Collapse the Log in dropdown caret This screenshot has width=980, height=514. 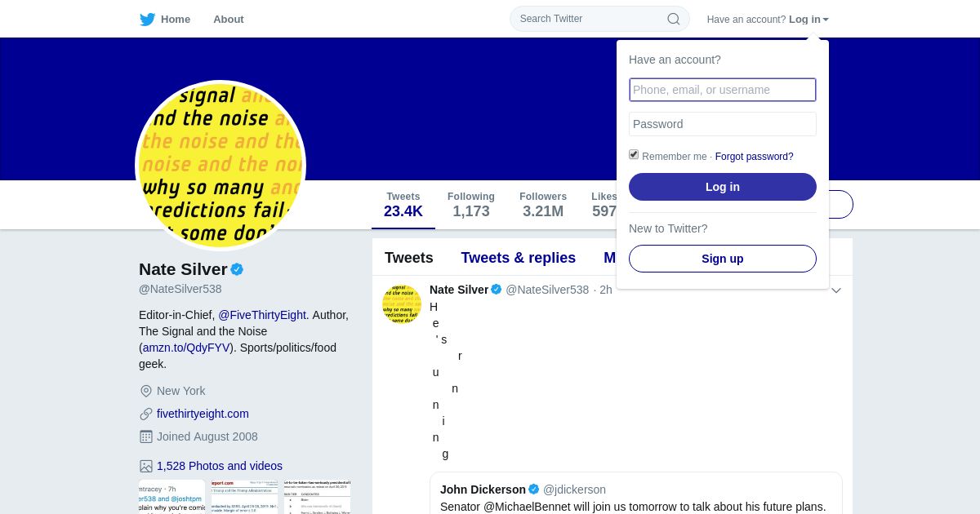point(826,20)
